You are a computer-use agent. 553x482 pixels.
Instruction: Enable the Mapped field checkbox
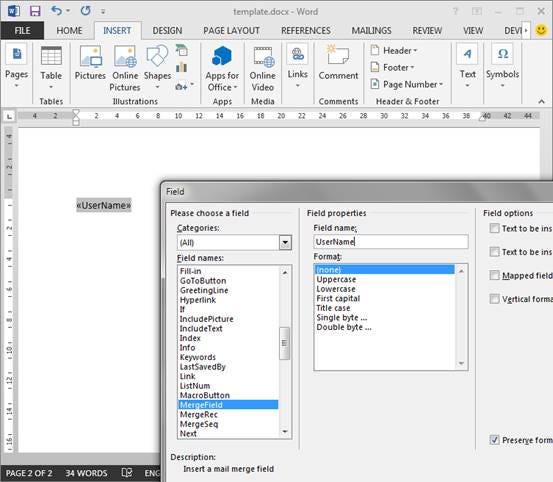(x=494, y=275)
